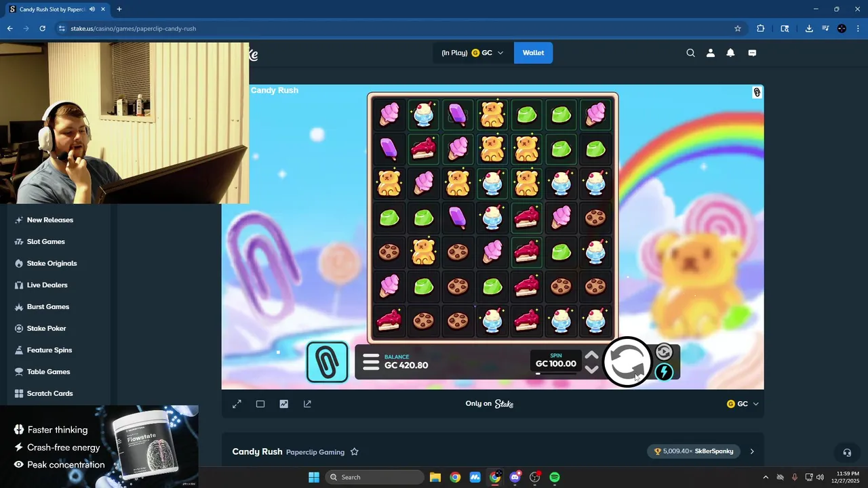868x488 pixels.
Task: Open the user profile menu
Action: [711, 53]
